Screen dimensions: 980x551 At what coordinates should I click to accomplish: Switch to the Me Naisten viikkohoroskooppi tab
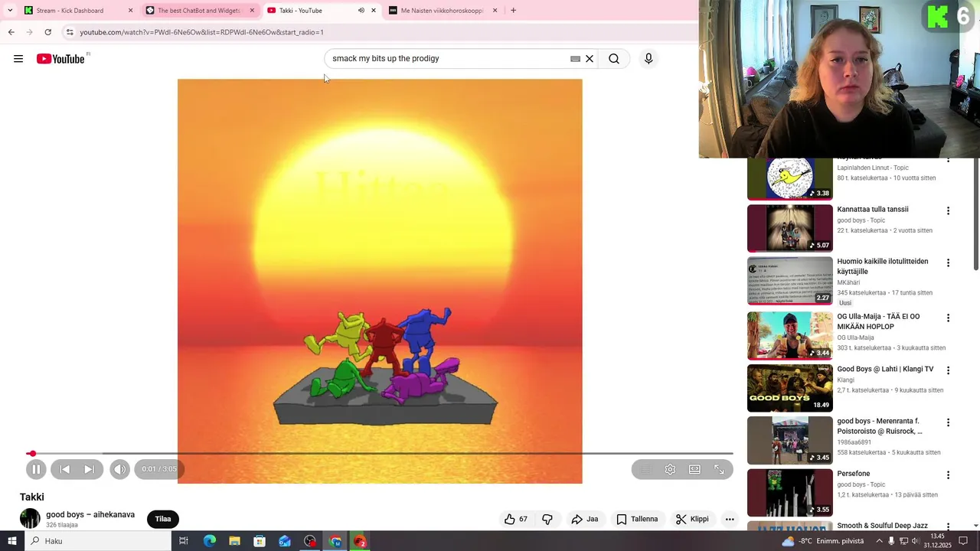pyautogui.click(x=442, y=11)
